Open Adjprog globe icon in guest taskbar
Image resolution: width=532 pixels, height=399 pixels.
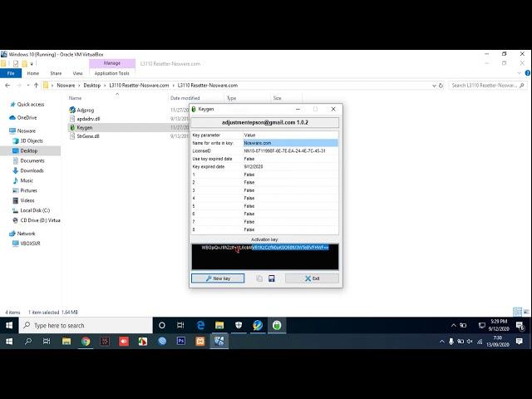[258, 325]
